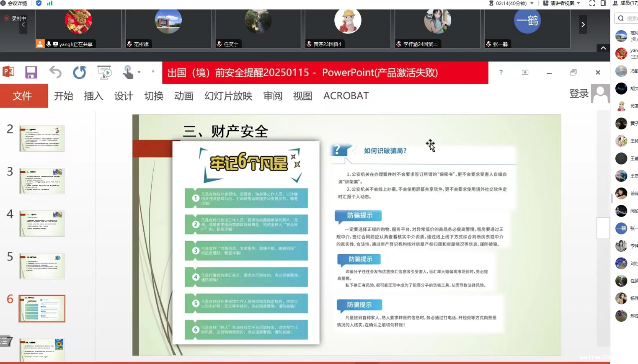Enter fullscreen mode in the meeting
638x364 pixels.
(x=592, y=3)
